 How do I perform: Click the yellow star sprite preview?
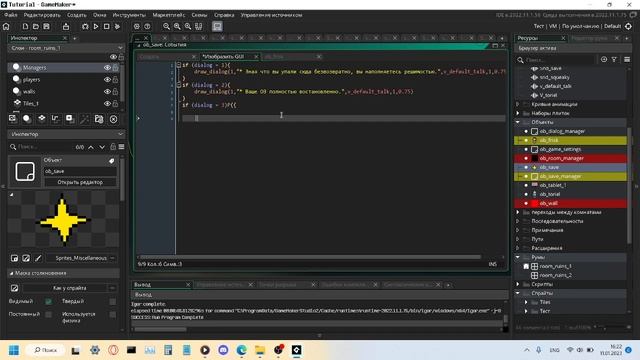point(63,220)
